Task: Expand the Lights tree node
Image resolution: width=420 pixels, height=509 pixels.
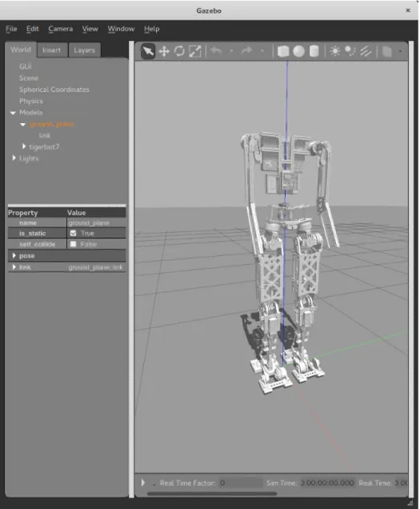Action: 14,158
